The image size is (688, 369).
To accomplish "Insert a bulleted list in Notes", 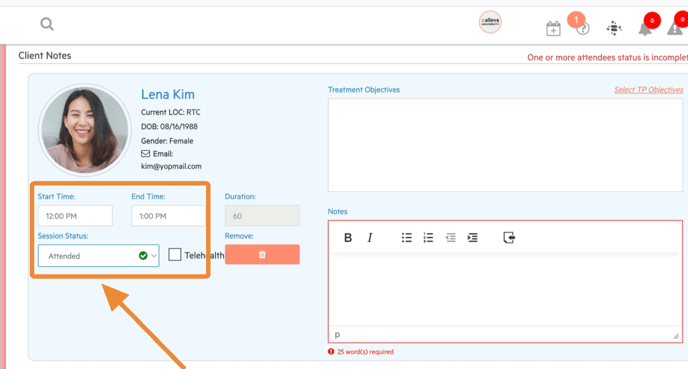I will [407, 237].
